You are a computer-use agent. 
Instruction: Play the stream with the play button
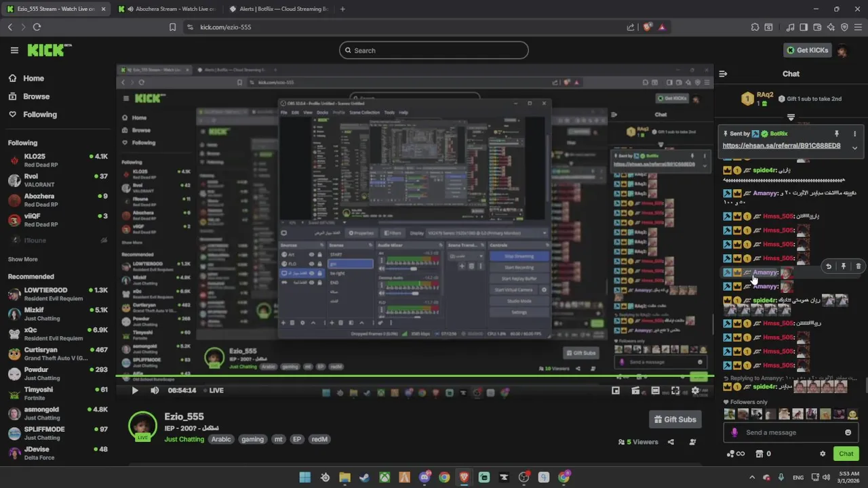[134, 390]
